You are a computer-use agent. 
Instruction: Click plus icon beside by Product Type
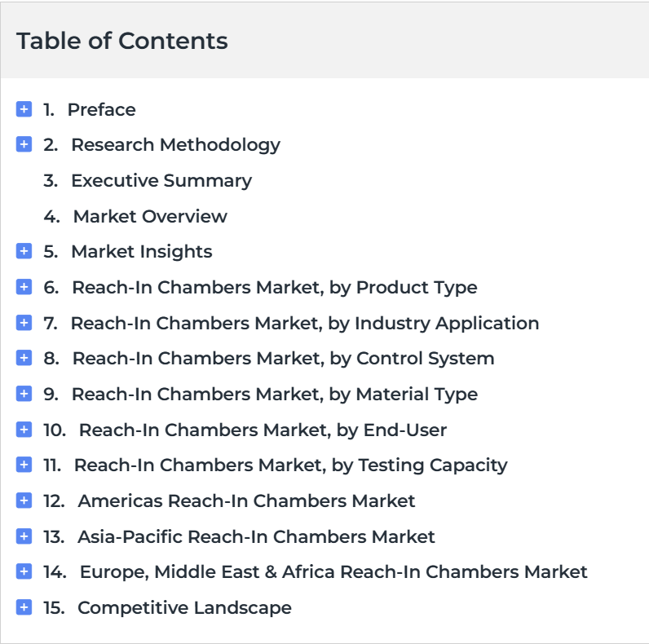click(24, 287)
